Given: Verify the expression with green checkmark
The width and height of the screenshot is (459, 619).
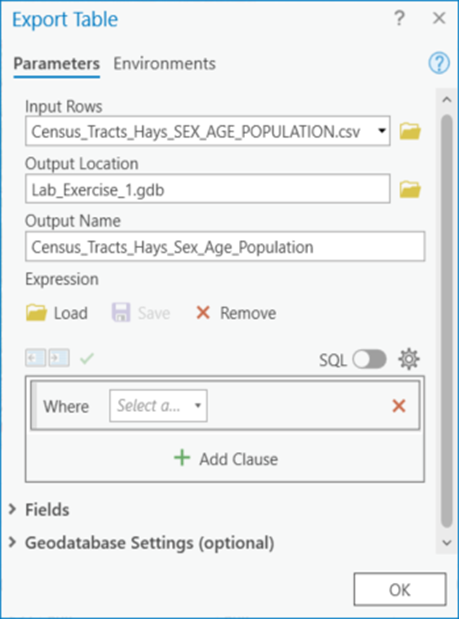Looking at the screenshot, I should [x=87, y=358].
